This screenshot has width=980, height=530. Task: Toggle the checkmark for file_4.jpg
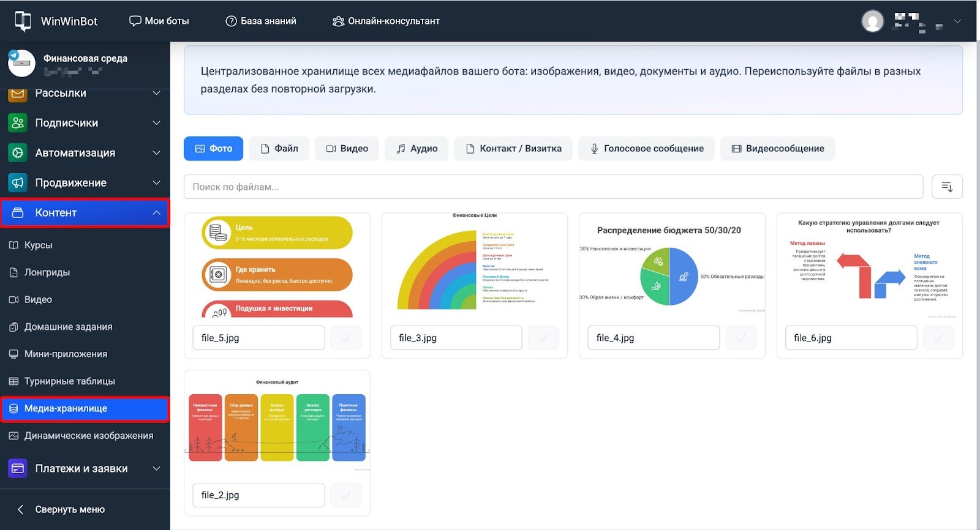(x=741, y=338)
